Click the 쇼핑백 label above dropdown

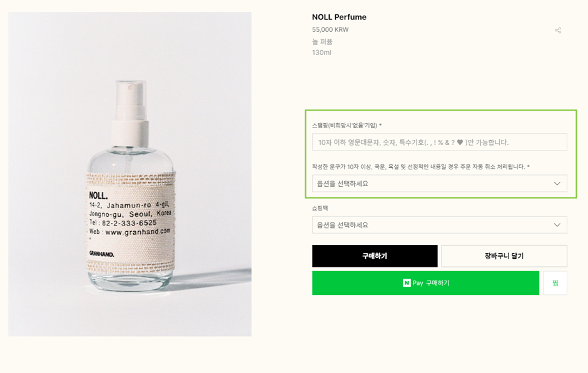320,208
